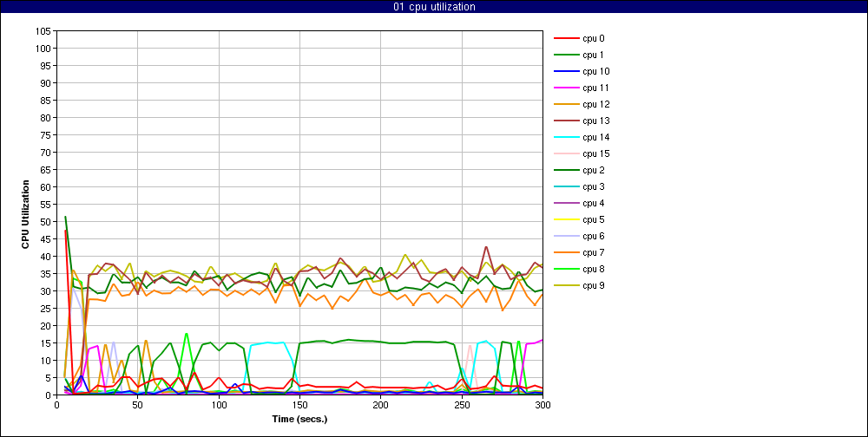Click the 10 tick on the utilization axis
This screenshot has width=868, height=437.
pyautogui.click(x=47, y=361)
